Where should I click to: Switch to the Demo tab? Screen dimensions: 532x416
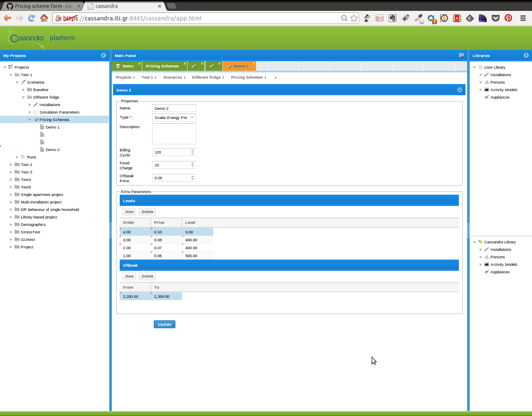pos(127,66)
